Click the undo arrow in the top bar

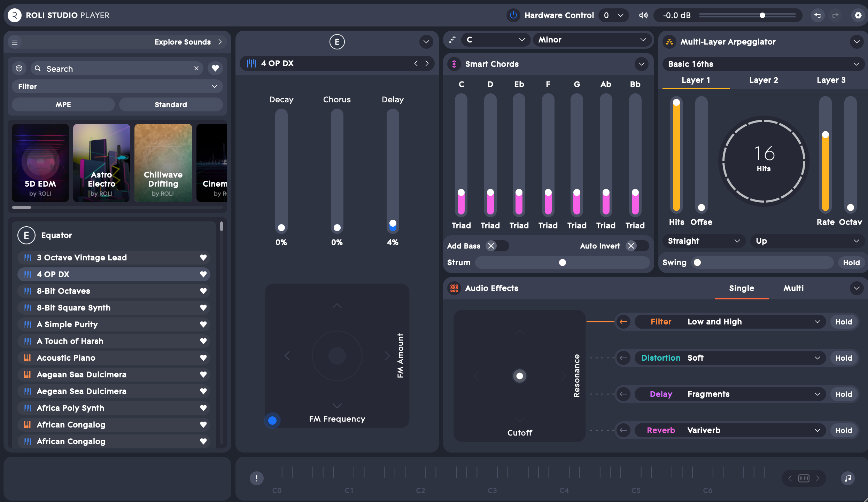[x=817, y=15]
